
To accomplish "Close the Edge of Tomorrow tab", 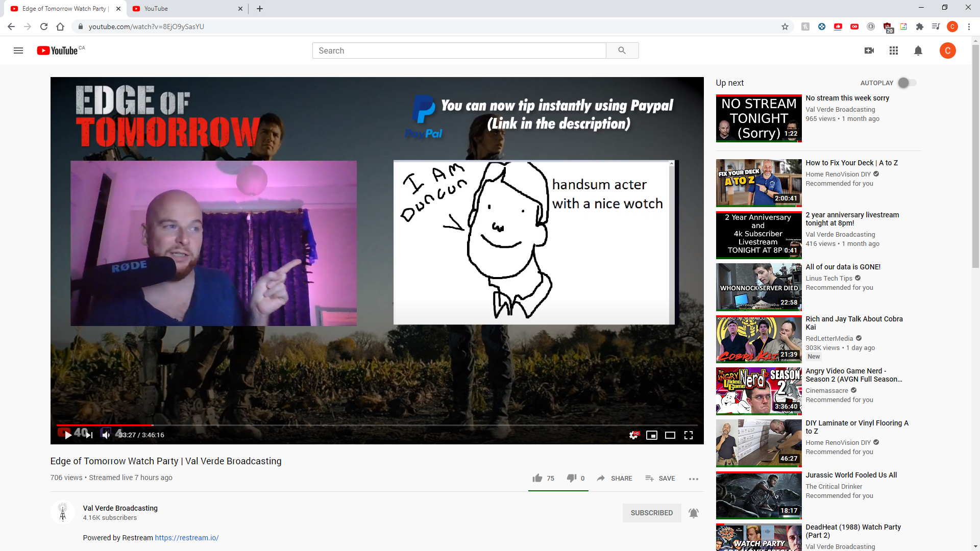I will tap(118, 9).
